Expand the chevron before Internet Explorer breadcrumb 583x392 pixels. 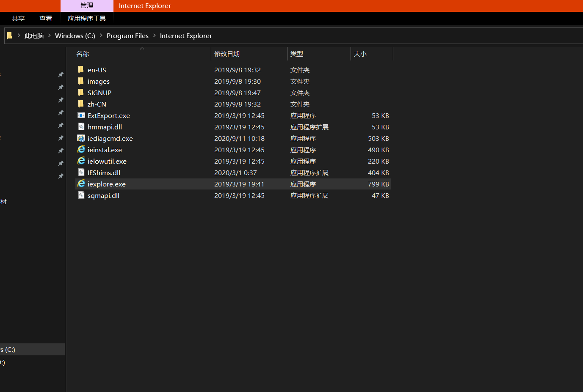point(155,36)
